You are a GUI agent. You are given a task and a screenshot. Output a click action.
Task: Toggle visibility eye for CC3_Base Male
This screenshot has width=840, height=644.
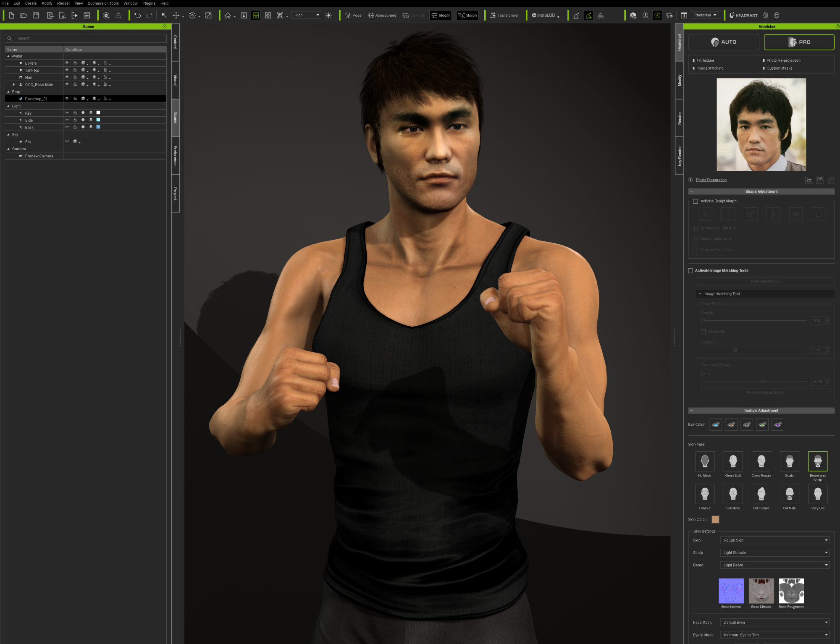tap(67, 84)
